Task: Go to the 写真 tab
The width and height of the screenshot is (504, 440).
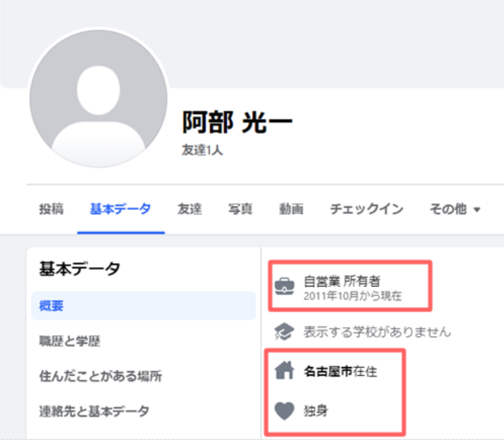Action: click(x=241, y=209)
